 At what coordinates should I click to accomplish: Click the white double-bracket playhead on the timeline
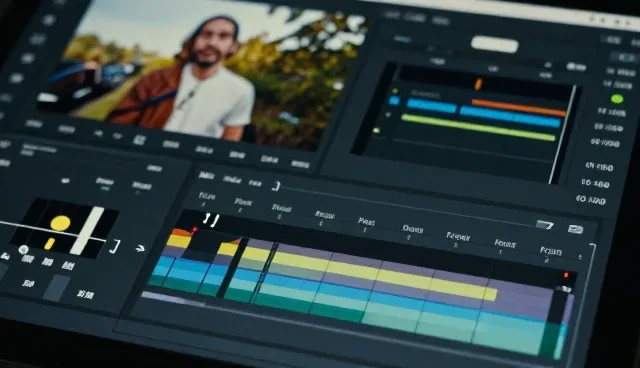tap(211, 220)
